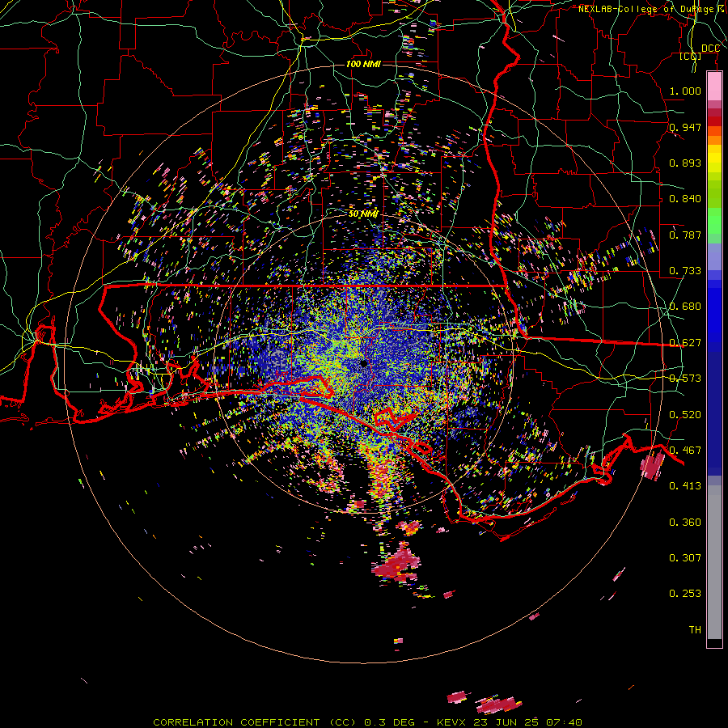Screen dimensions: 728x728
Task: Select the 0.840 scale value
Action: pos(685,198)
